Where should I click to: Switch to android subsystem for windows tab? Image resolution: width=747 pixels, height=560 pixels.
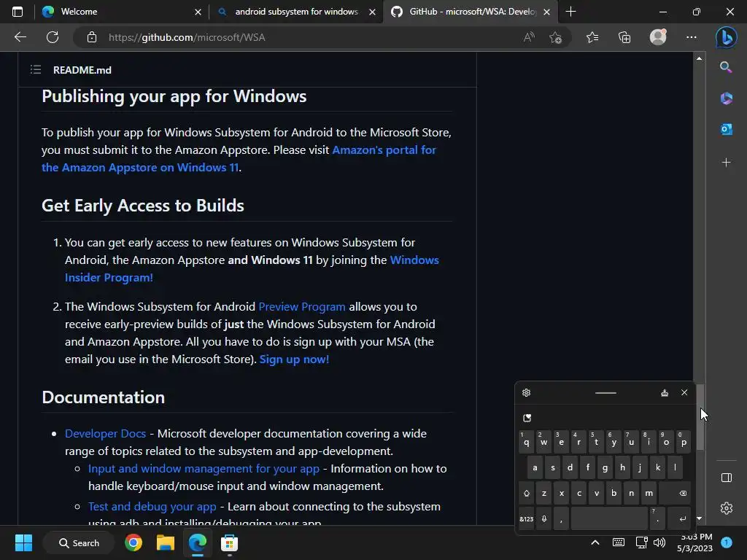click(296, 12)
